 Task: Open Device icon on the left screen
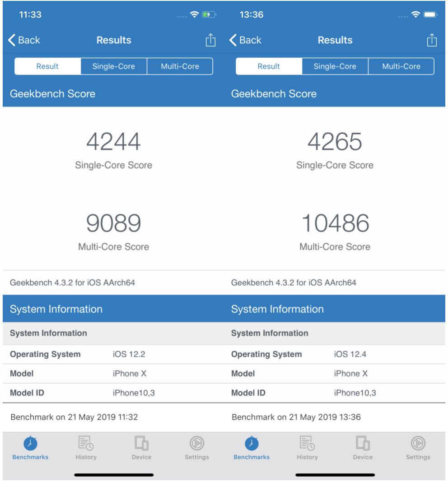[141, 443]
